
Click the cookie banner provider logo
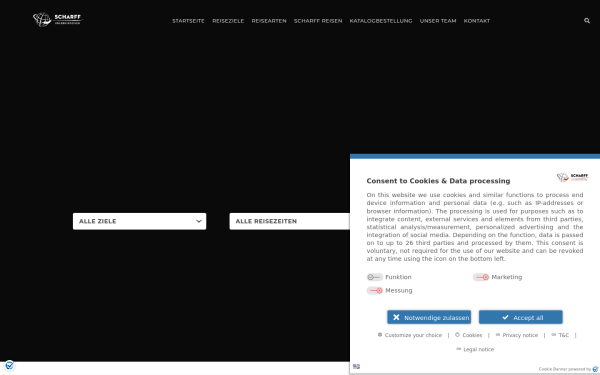click(595, 369)
